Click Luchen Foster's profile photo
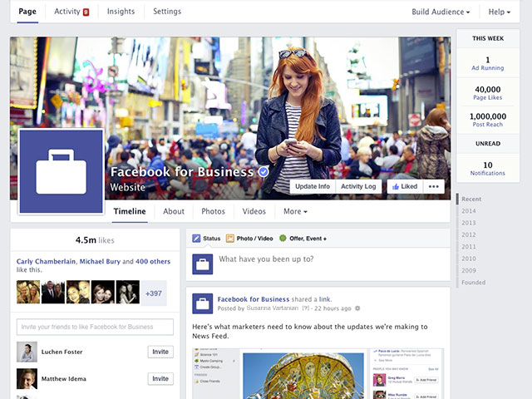The image size is (532, 399). pyautogui.click(x=27, y=352)
